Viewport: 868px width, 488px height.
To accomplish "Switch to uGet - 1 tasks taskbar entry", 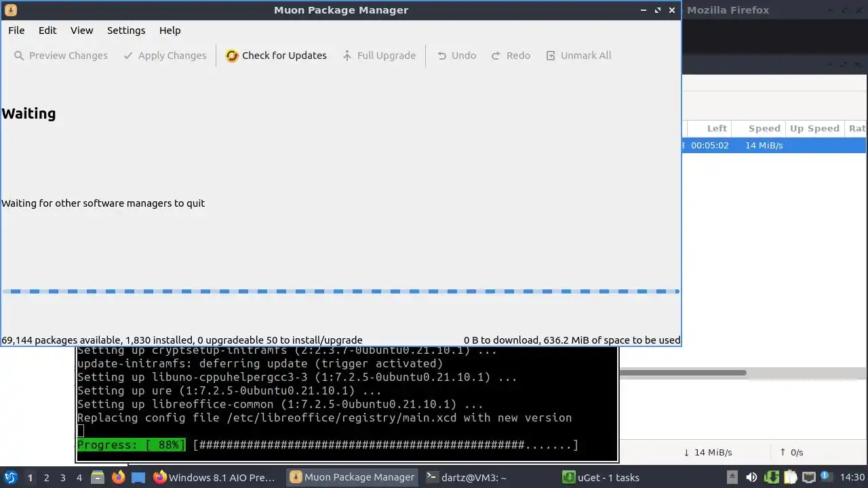I will [625, 477].
